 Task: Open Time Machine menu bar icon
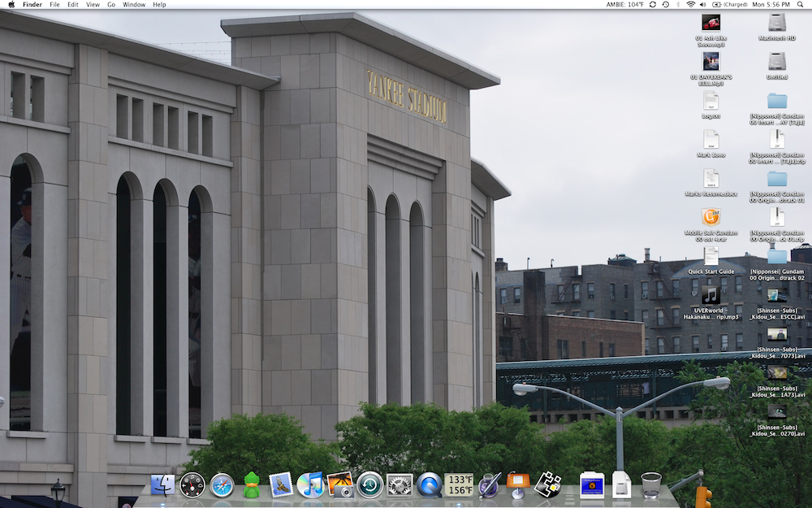[x=666, y=4]
